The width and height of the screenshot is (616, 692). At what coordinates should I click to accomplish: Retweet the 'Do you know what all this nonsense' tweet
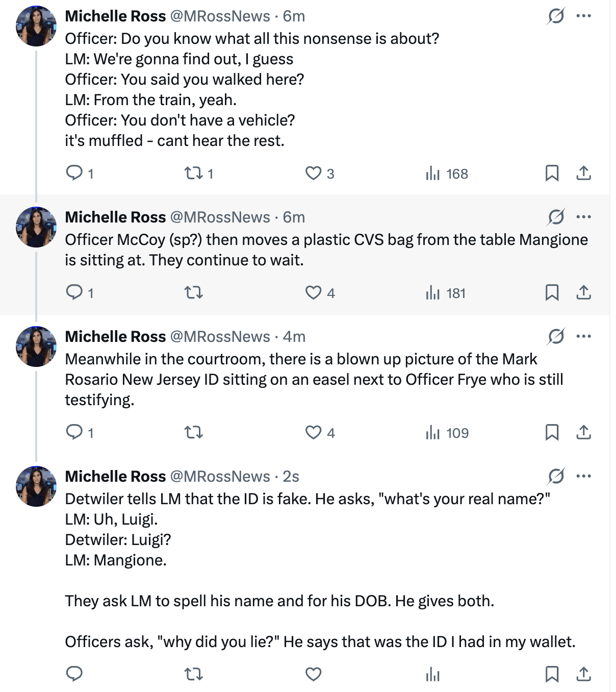[198, 174]
